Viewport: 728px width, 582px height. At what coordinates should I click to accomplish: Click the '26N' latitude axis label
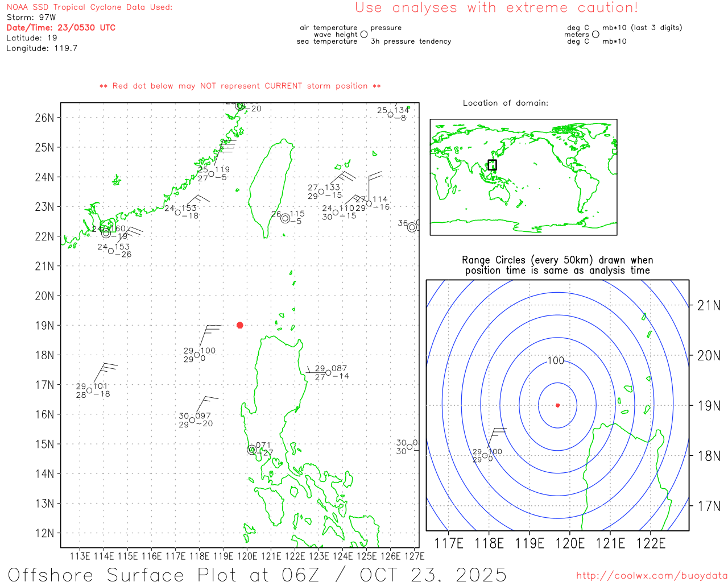tap(44, 118)
